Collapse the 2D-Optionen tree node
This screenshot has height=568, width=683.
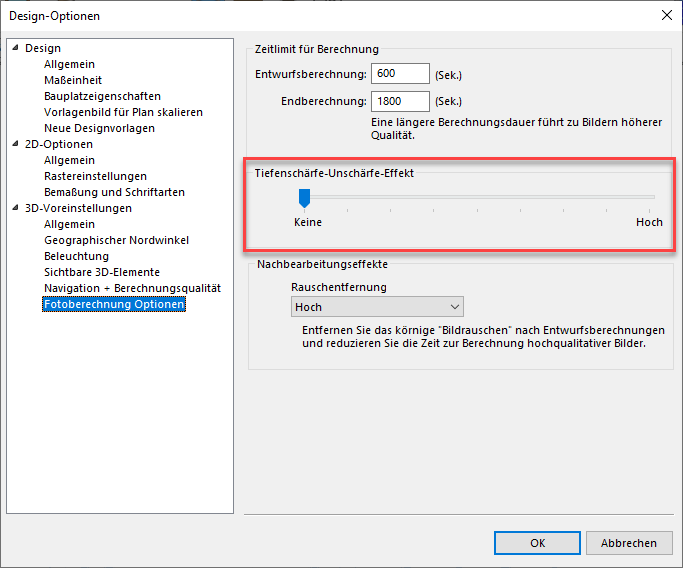click(x=15, y=144)
